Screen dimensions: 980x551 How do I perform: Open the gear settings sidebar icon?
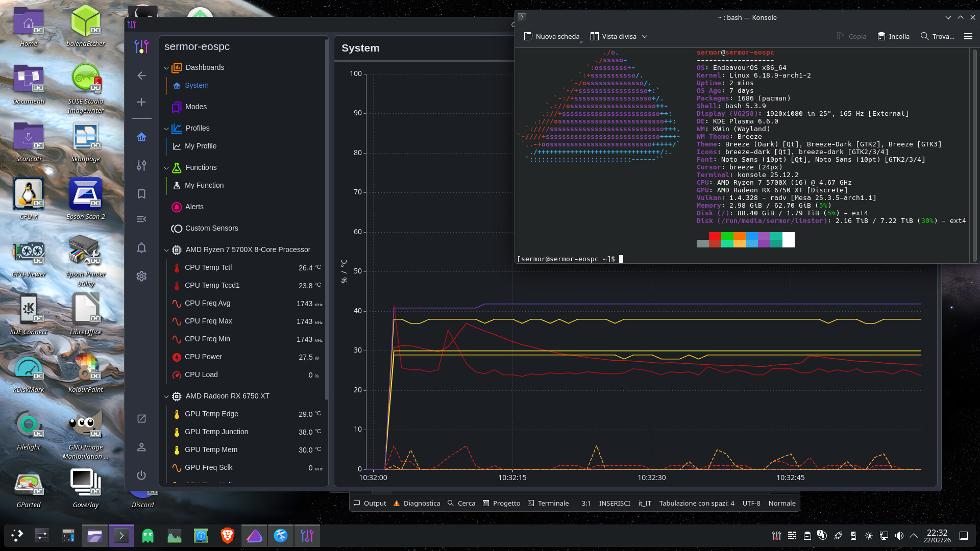coord(141,276)
